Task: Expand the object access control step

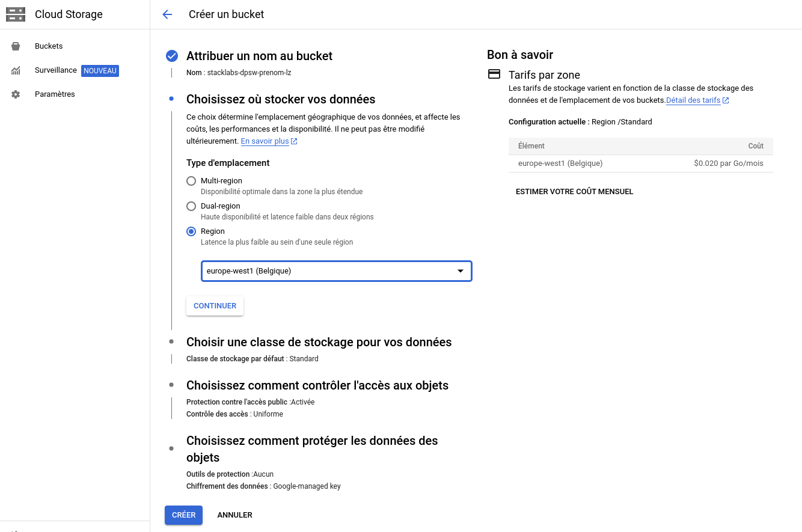Action: [x=317, y=385]
